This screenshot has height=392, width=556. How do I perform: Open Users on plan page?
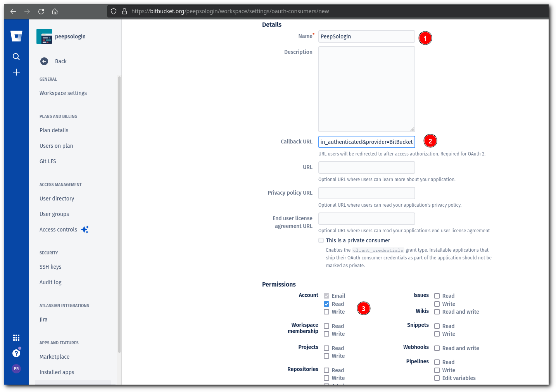56,146
